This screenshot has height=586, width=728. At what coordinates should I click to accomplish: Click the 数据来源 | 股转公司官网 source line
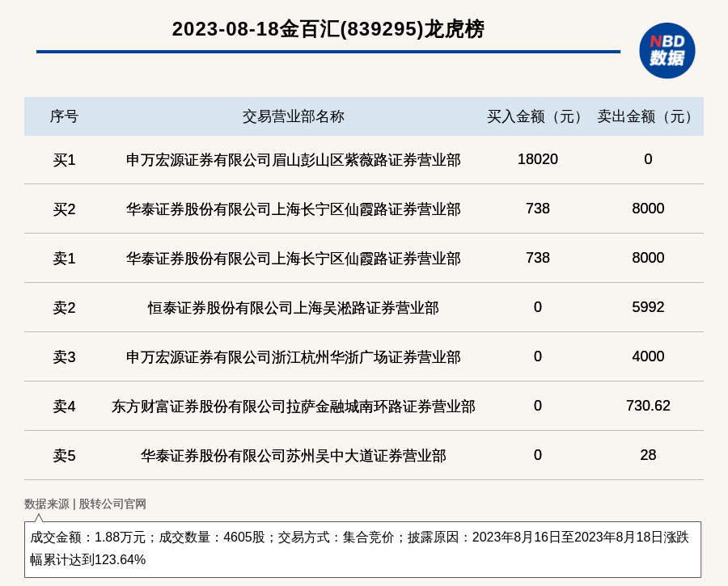86,504
